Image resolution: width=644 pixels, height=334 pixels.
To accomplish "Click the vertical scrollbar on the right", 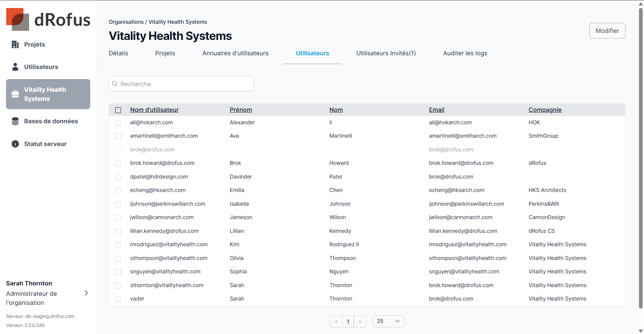I will 641,157.
